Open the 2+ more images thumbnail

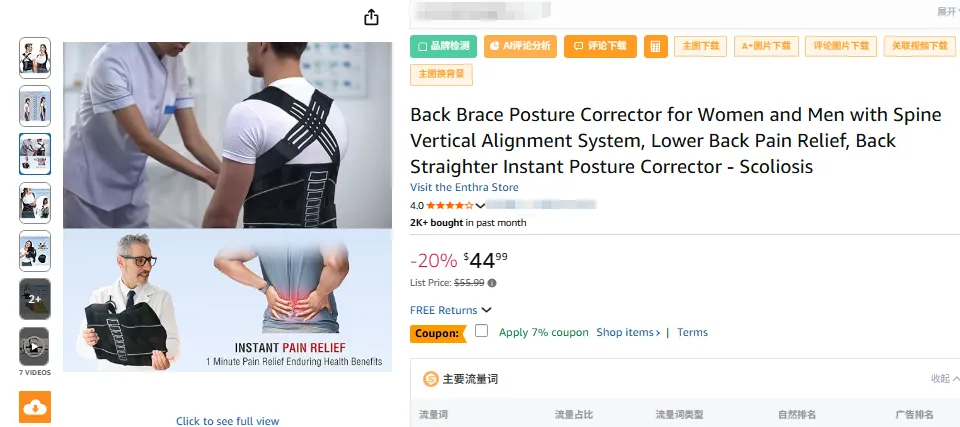pyautogui.click(x=35, y=299)
